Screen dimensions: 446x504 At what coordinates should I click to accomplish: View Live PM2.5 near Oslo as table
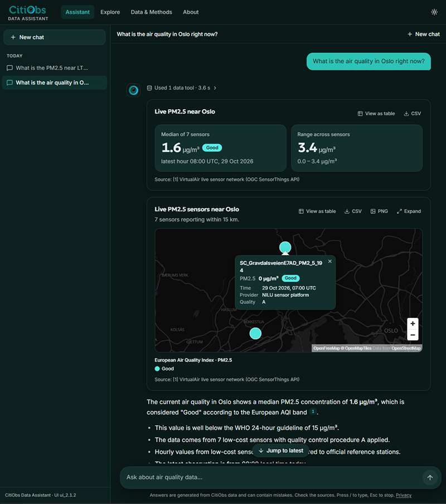pos(376,114)
